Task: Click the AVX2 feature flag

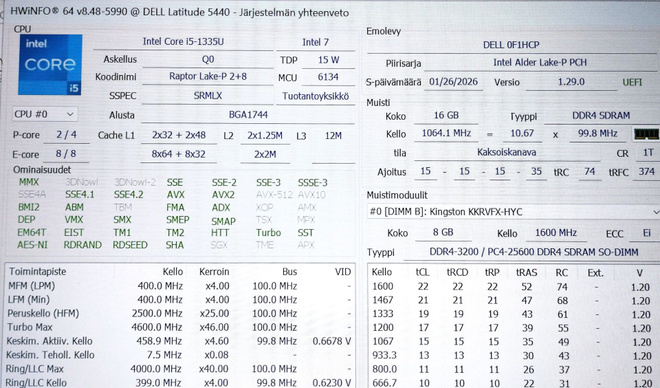Action: (223, 195)
